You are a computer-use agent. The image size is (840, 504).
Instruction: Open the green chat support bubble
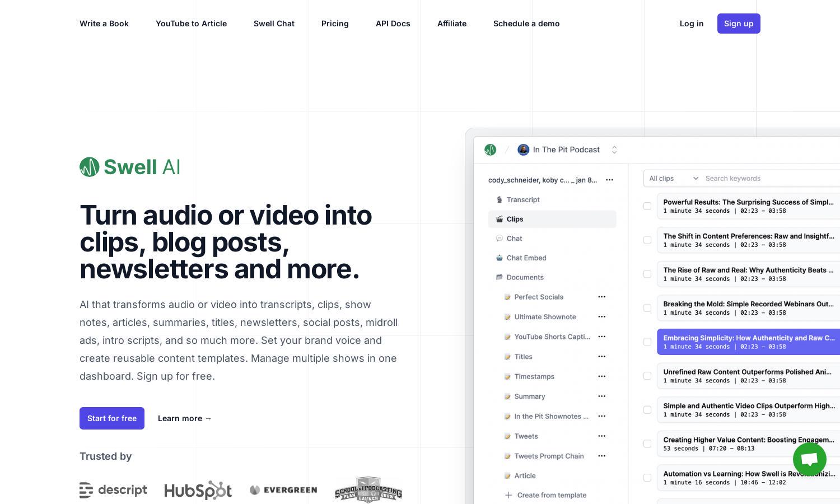pyautogui.click(x=810, y=459)
